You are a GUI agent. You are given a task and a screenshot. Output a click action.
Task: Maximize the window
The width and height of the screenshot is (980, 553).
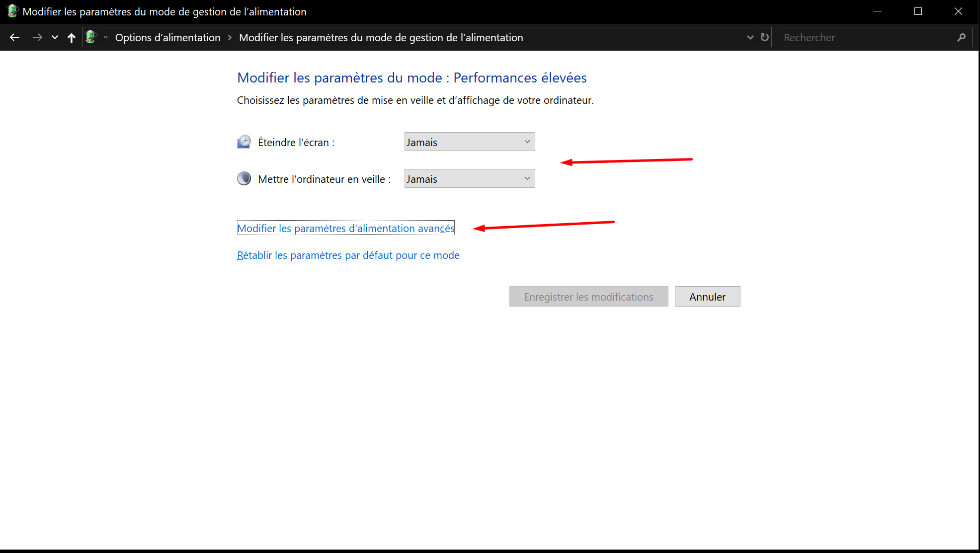(918, 11)
